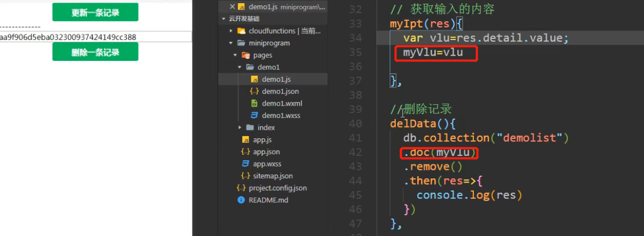Click the myIpt(res){ function line
The height and width of the screenshot is (236, 644).
426,24
